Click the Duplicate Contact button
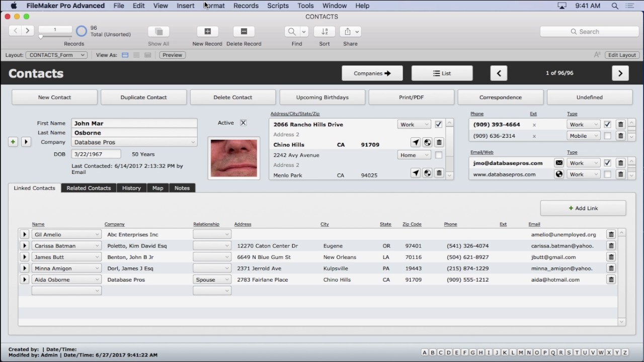The width and height of the screenshot is (644, 362). point(143,97)
